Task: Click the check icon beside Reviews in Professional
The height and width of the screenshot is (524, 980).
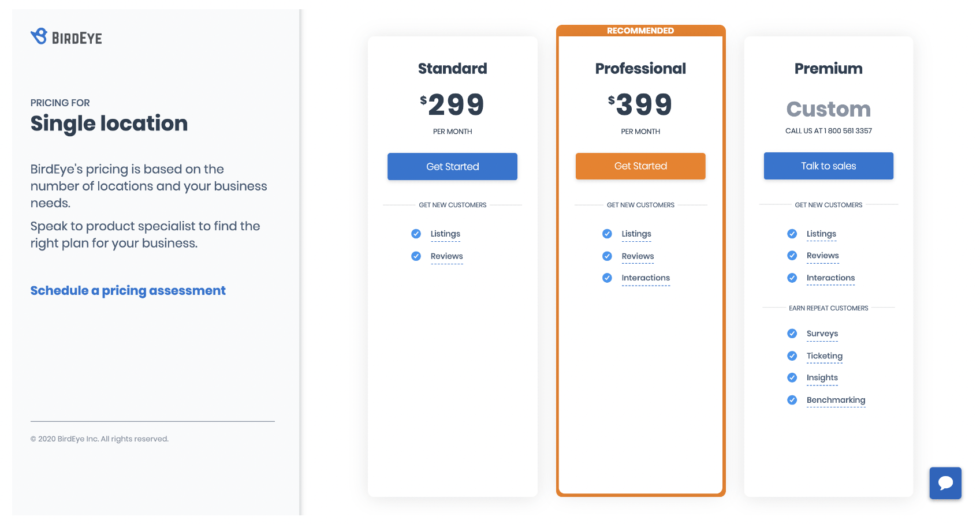Action: click(607, 256)
